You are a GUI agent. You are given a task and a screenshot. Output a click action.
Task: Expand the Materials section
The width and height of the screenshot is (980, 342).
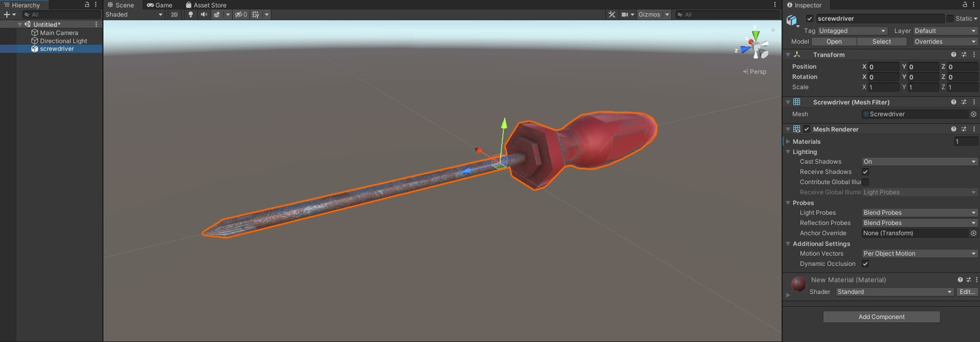(x=788, y=141)
